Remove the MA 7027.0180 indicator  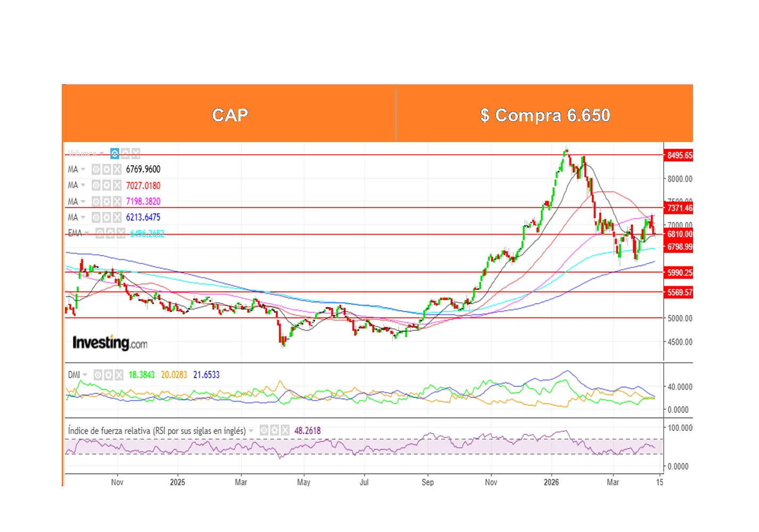tap(117, 186)
